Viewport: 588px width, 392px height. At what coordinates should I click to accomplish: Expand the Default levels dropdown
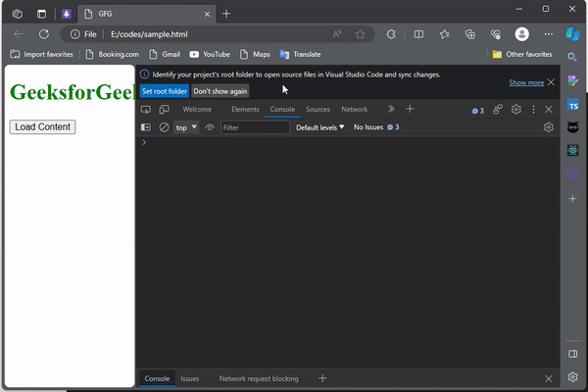(x=319, y=127)
